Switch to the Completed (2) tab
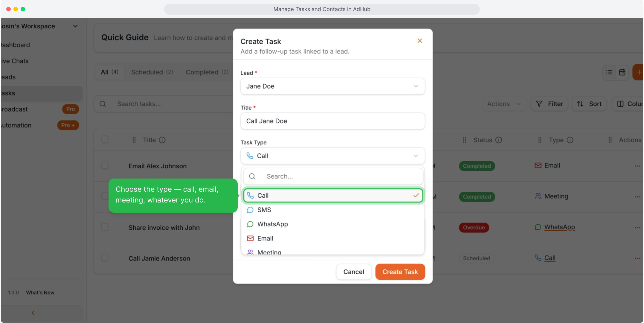 [x=207, y=72]
